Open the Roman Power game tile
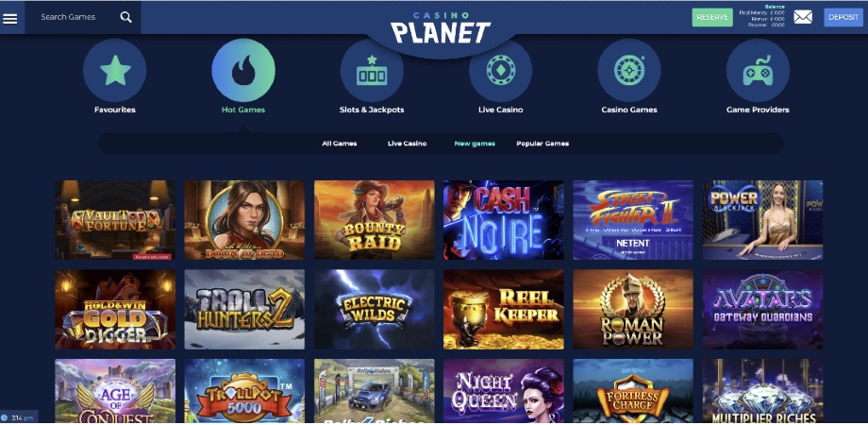This screenshot has height=425, width=868. 633,310
